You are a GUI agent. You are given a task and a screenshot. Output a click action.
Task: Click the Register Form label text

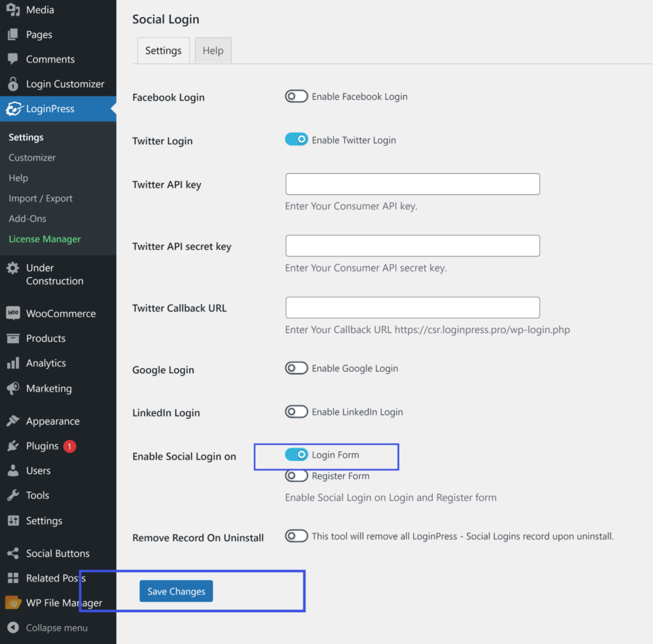(341, 476)
